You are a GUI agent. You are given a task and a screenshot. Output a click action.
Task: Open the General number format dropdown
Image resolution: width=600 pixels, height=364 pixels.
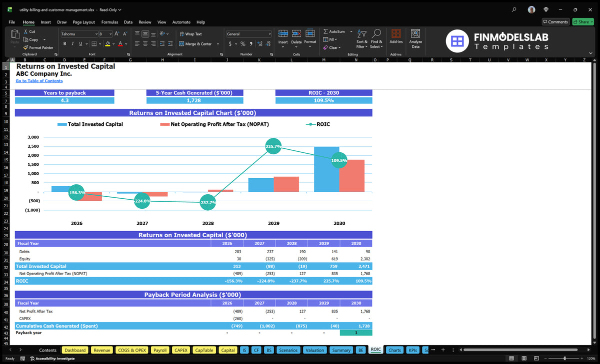pos(269,34)
